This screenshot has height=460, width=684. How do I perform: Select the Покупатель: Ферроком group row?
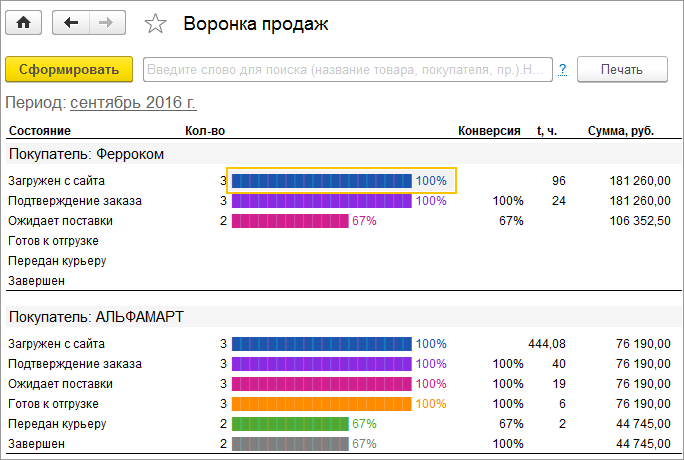(x=86, y=154)
